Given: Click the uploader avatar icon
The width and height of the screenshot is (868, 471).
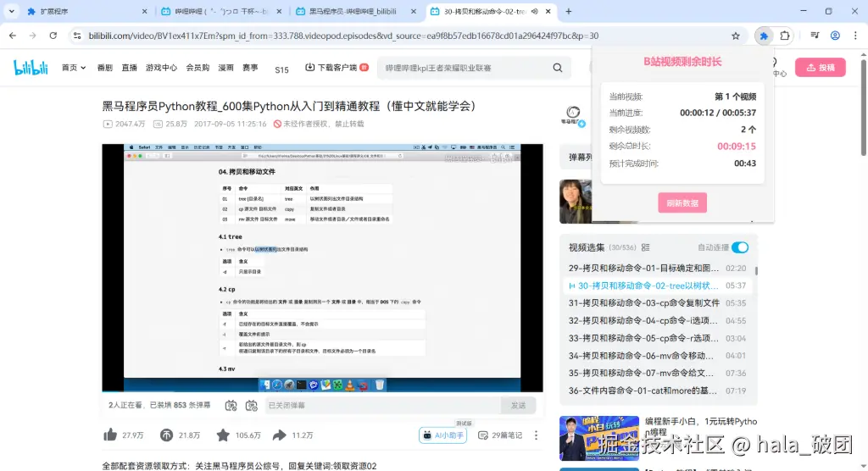Looking at the screenshot, I should click(x=573, y=115).
